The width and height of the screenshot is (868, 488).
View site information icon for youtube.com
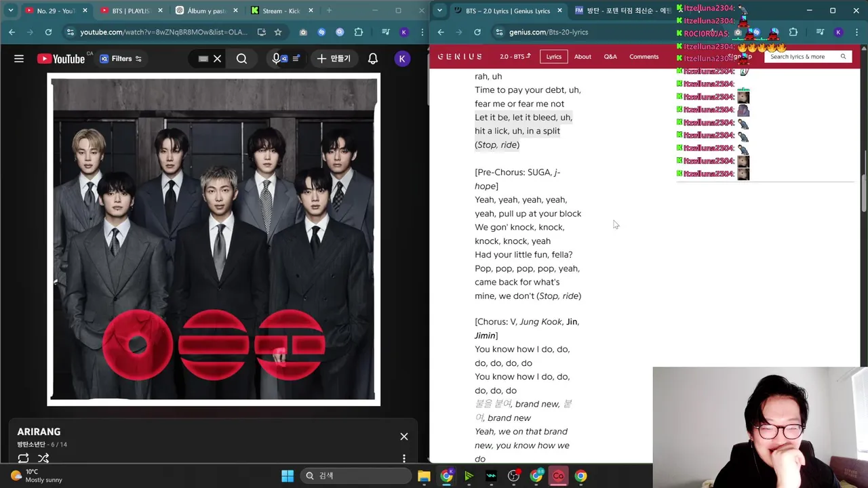(x=71, y=32)
